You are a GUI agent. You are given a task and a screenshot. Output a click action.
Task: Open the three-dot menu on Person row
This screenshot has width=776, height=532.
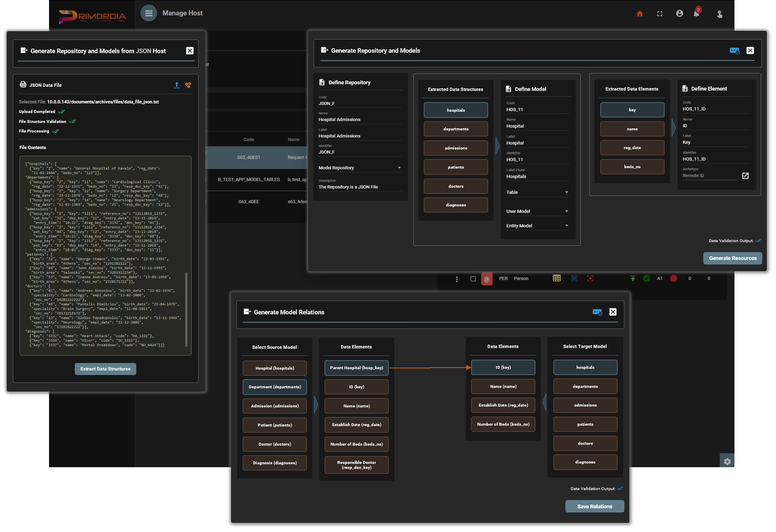(x=457, y=279)
